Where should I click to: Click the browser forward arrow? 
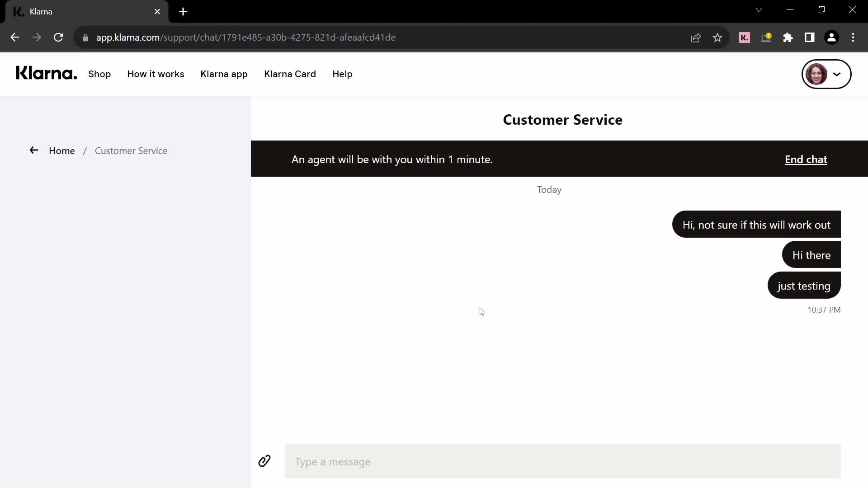[37, 38]
